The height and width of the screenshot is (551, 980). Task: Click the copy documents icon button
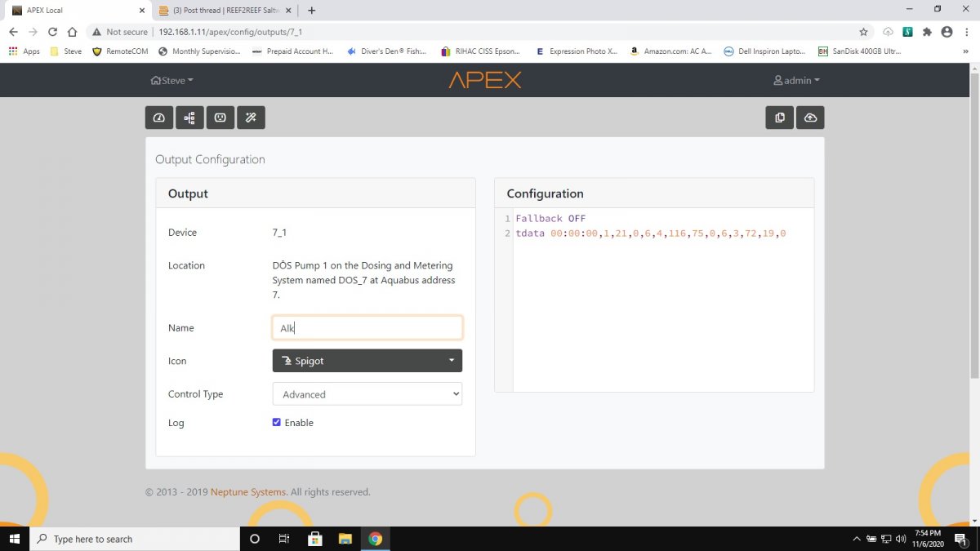point(780,118)
